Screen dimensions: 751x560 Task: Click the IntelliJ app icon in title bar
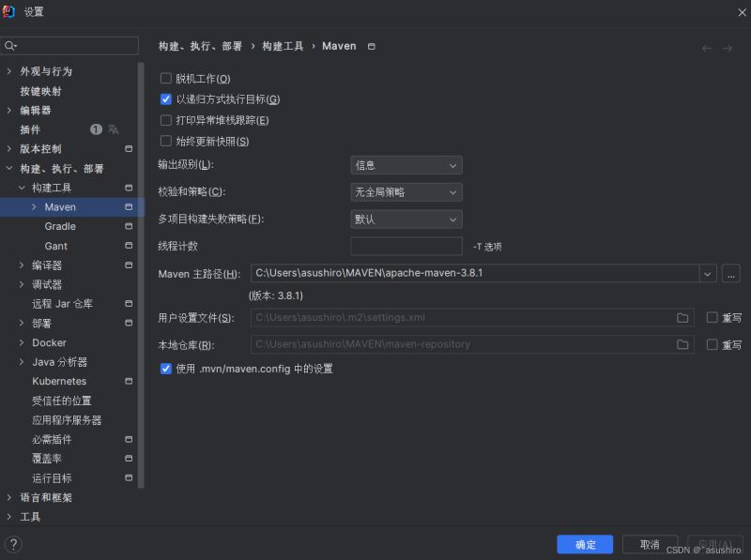coord(8,11)
